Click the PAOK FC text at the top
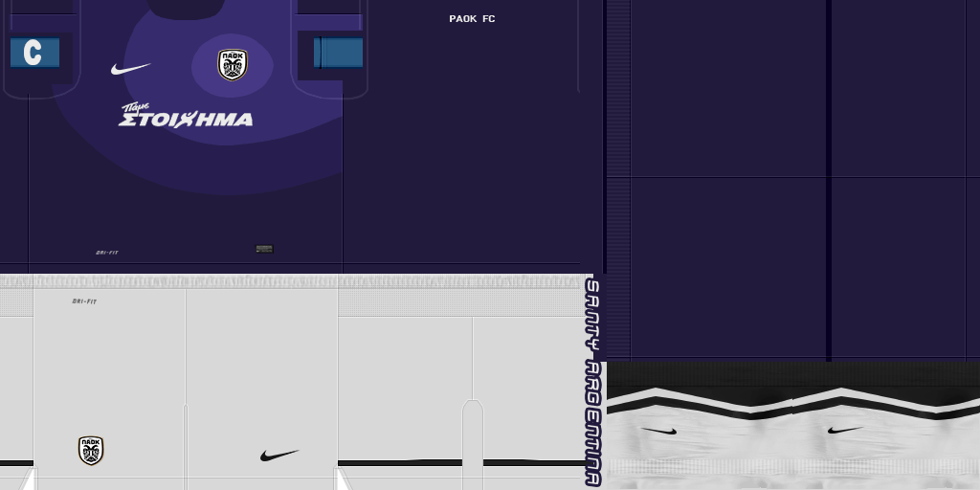 [x=472, y=19]
